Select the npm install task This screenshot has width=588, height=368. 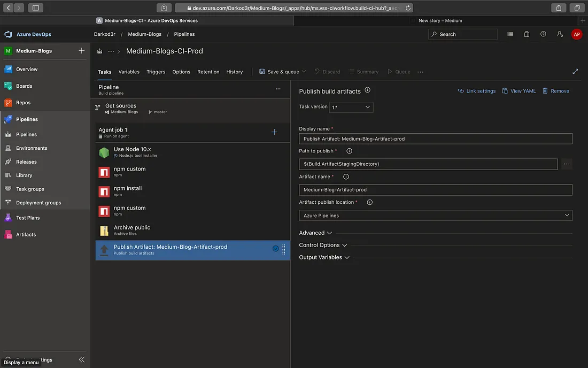(193, 191)
